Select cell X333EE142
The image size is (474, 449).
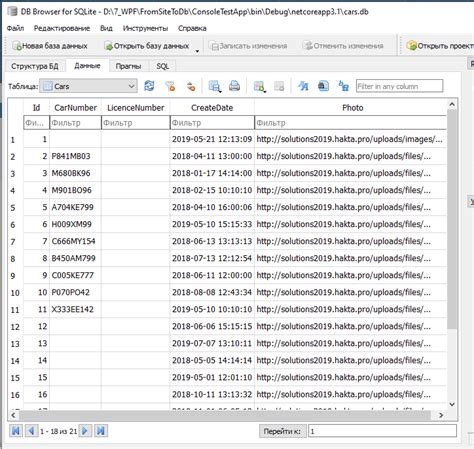(x=75, y=309)
